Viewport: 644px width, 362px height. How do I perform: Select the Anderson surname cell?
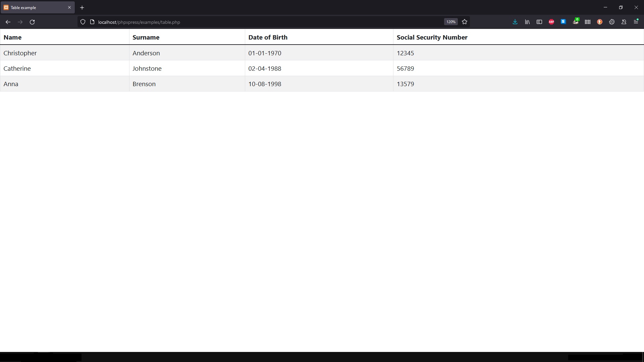pyautogui.click(x=187, y=53)
